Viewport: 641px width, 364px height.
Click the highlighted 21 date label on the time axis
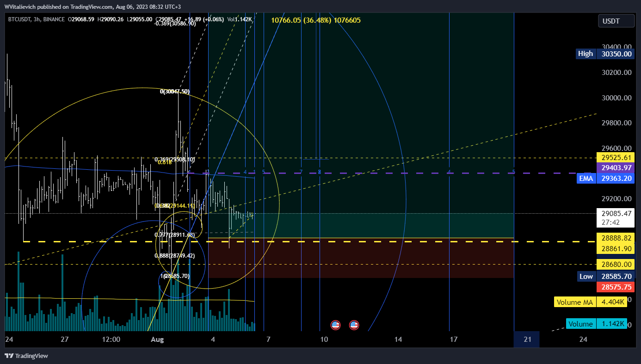[x=528, y=339]
